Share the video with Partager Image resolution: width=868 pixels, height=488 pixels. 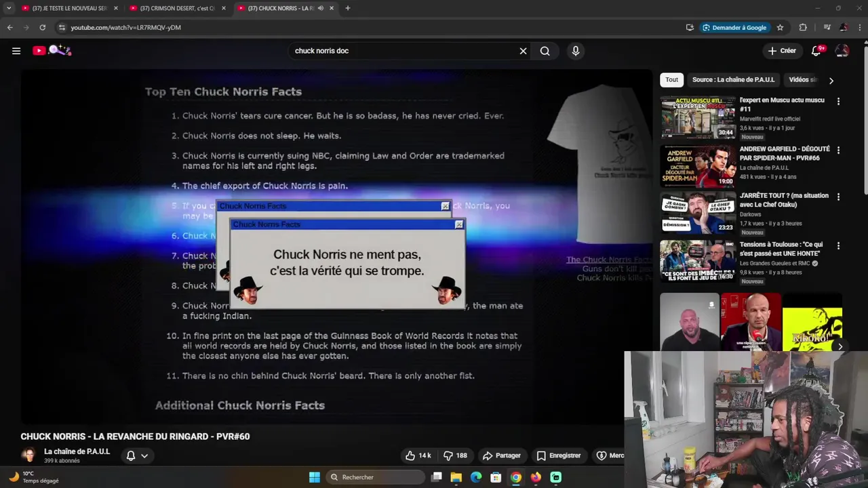[502, 455]
